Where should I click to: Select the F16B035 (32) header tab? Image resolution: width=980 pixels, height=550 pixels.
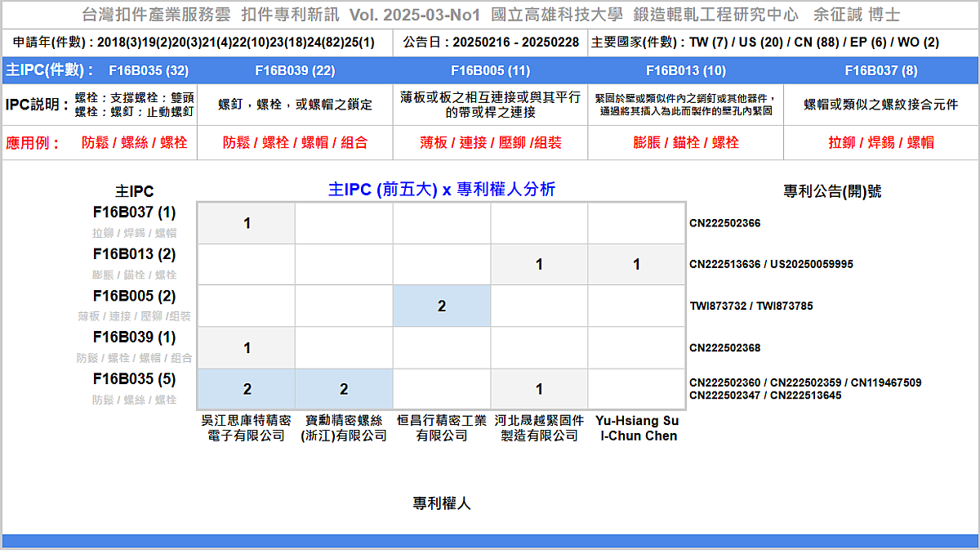[148, 71]
